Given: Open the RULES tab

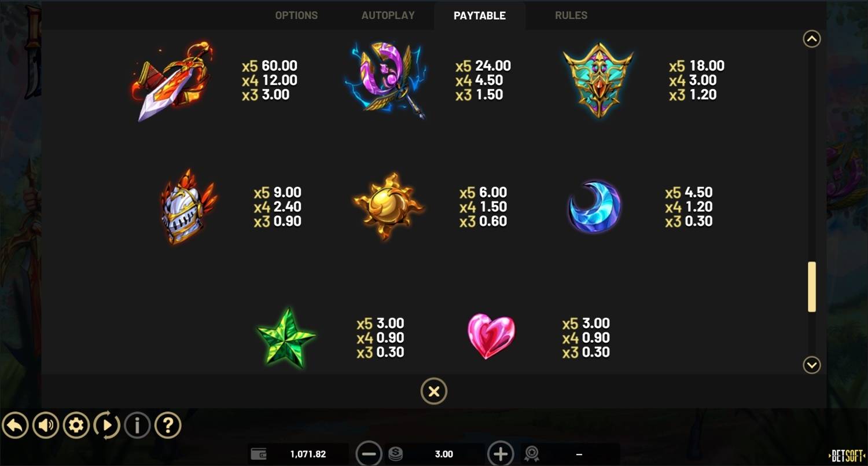Looking at the screenshot, I should [571, 16].
